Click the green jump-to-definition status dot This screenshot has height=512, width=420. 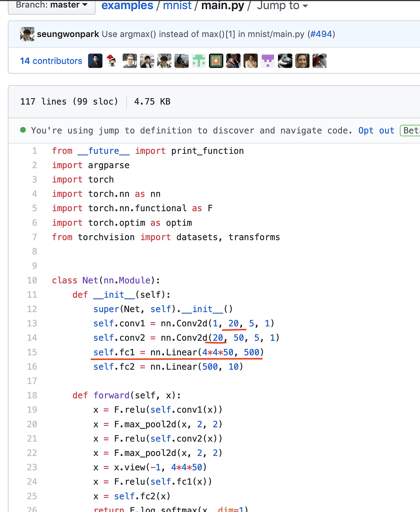(x=23, y=130)
